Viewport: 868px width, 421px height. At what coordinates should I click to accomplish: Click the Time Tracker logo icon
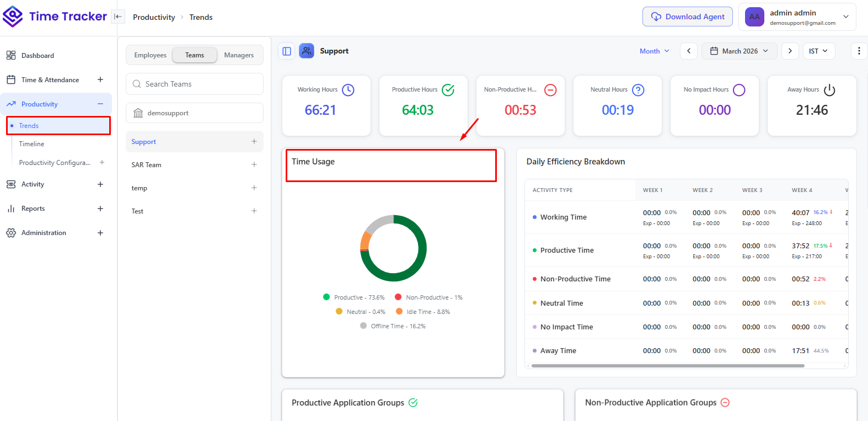(x=13, y=17)
